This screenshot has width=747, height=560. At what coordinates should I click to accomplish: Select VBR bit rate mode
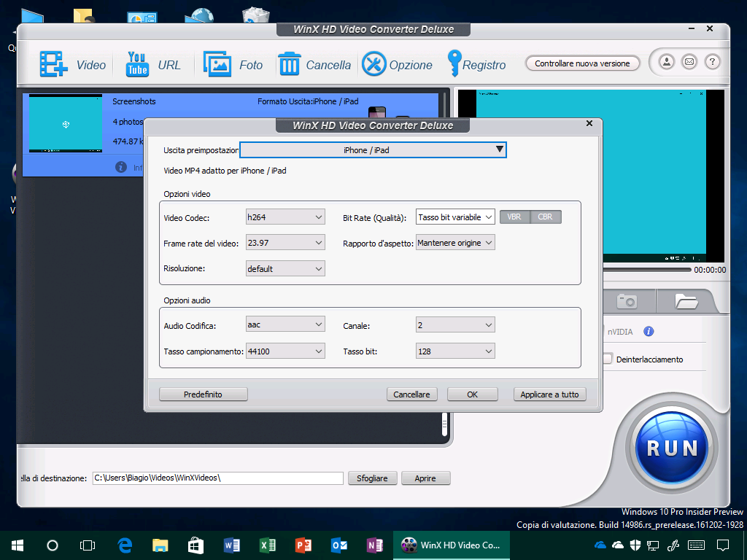click(514, 217)
